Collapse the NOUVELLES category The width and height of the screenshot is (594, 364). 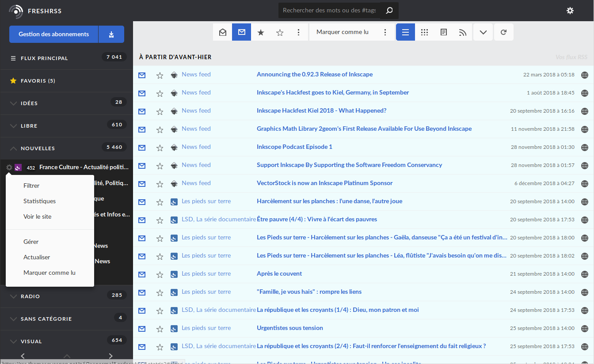click(13, 148)
